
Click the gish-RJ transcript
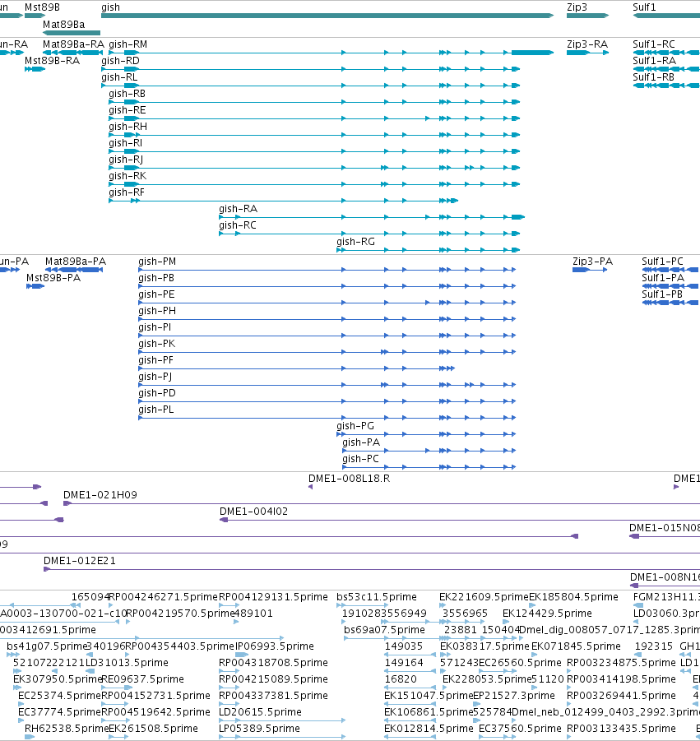click(314, 168)
